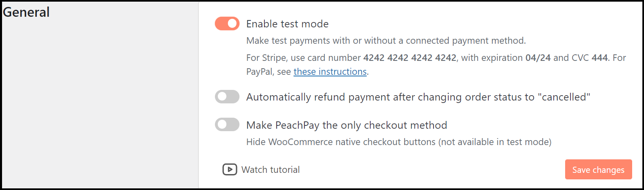The width and height of the screenshot is (644, 190).
Task: Click the 'Make PeachPay the only checkout method' label
Action: (347, 125)
